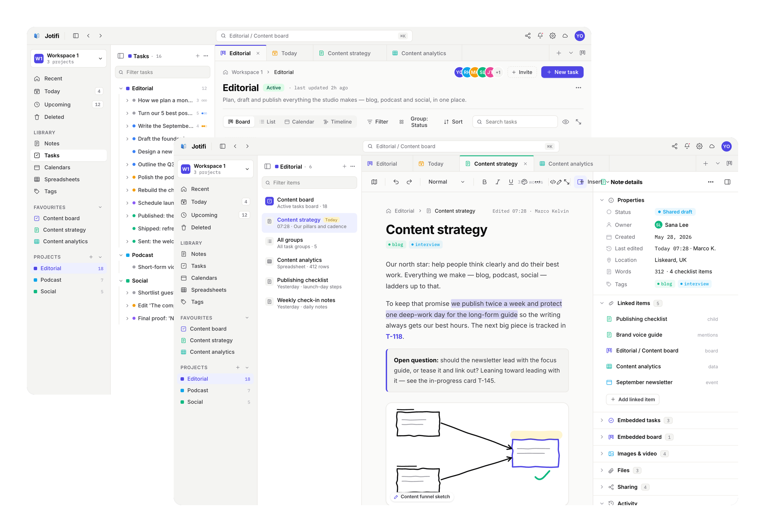765x532 pixels.
Task: Switch to Content analytics tab in front window
Action: pos(570,164)
